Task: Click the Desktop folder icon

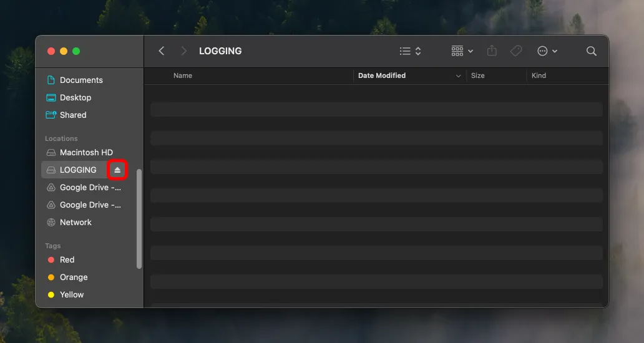Action: pos(51,98)
